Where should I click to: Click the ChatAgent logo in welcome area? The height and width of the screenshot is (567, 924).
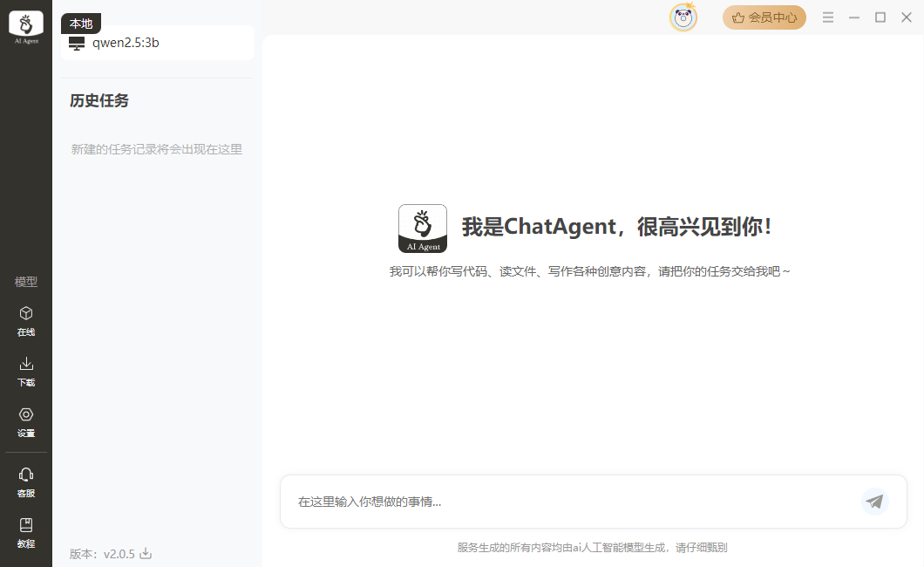tap(423, 229)
